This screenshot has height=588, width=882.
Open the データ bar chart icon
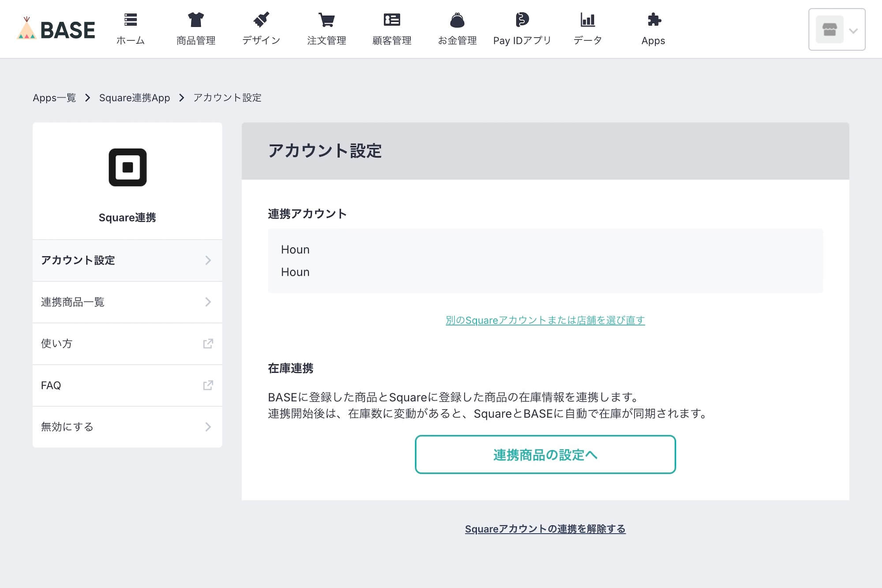[587, 20]
